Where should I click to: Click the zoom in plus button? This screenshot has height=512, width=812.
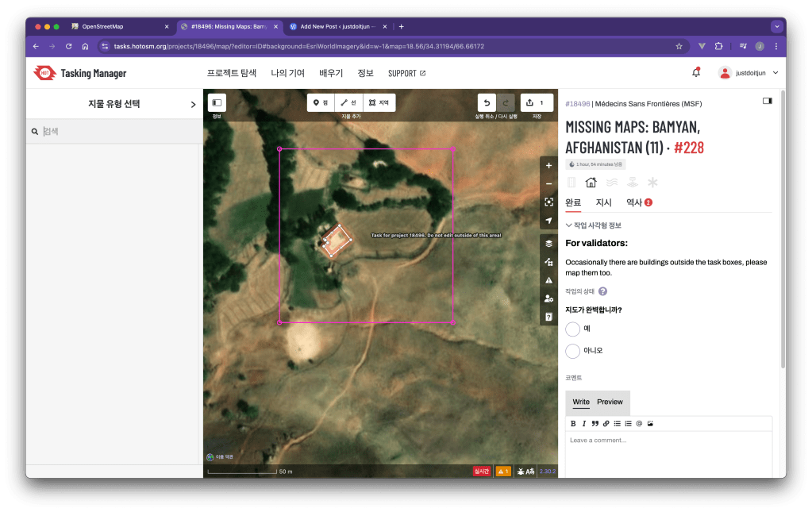(548, 166)
